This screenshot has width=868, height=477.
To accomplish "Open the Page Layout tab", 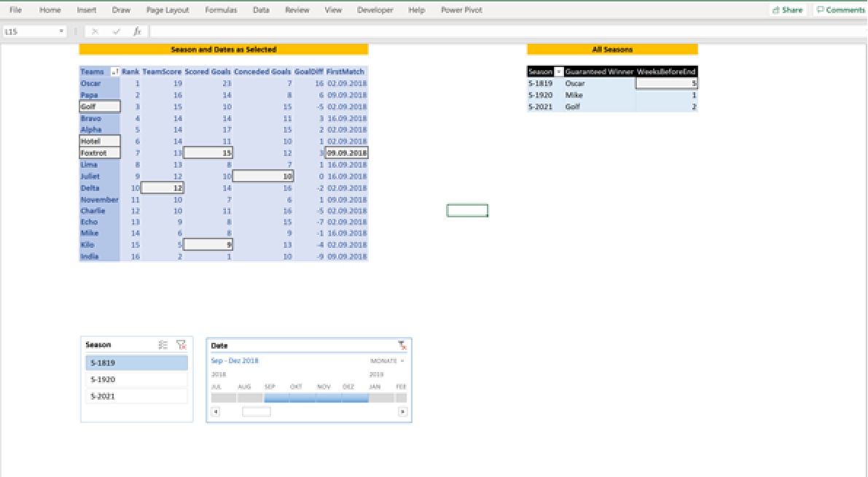I will 167,10.
